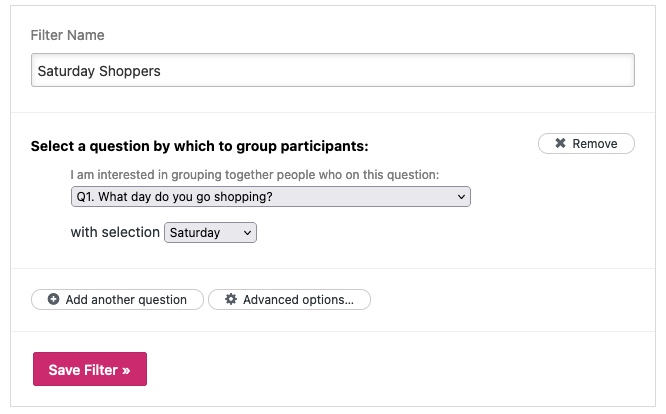Click the 'I am interested in grouping' text
666x414 pixels.
pos(255,175)
